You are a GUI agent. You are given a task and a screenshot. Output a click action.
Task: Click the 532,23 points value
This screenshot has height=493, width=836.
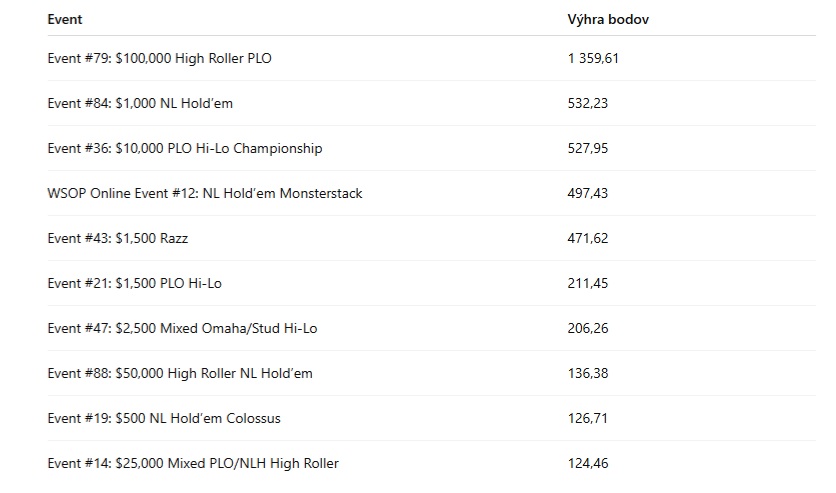588,103
